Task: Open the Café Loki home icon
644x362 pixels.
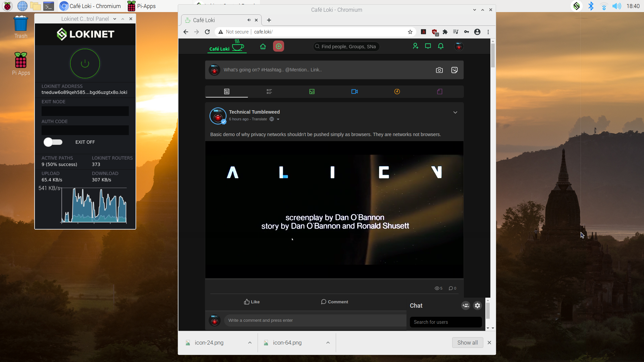Action: (x=263, y=46)
